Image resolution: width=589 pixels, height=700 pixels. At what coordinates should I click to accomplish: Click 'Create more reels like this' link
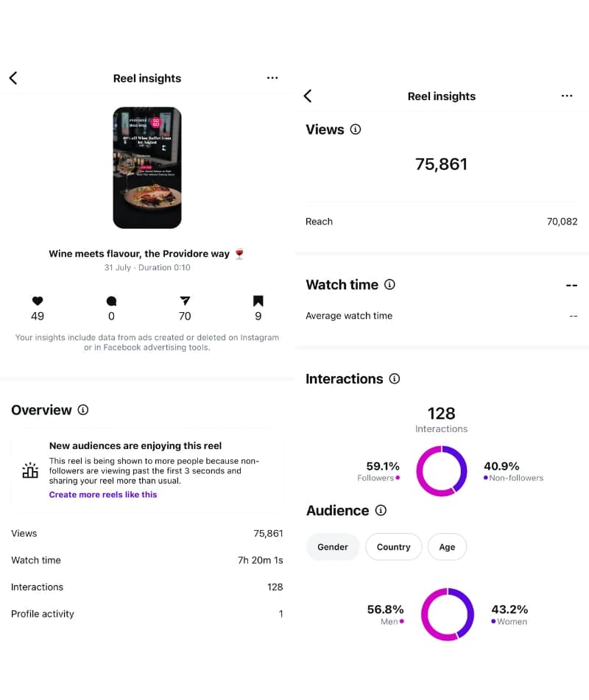coord(103,495)
